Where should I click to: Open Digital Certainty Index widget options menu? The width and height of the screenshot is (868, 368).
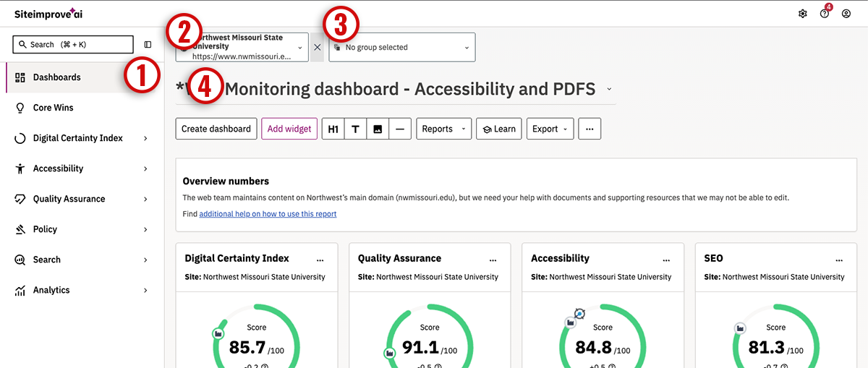[x=320, y=259]
